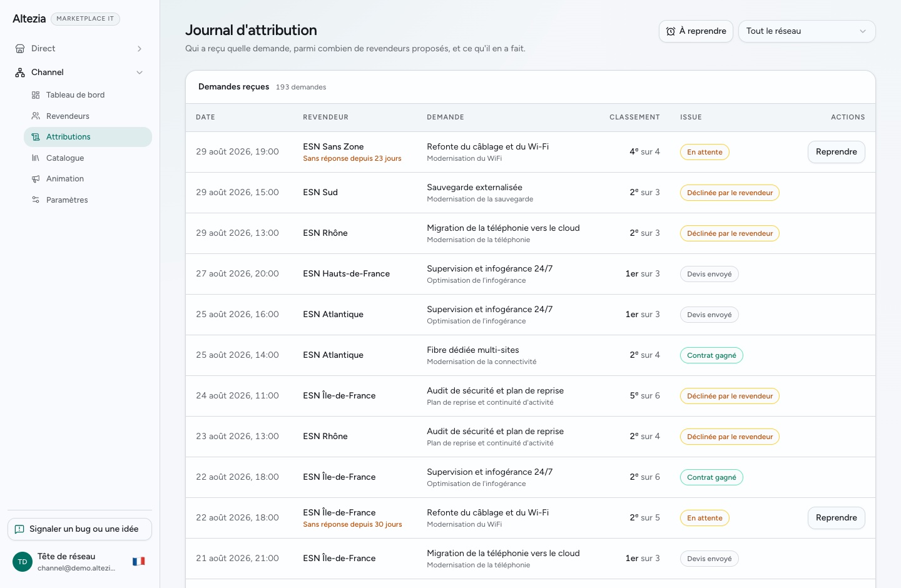Click the alarm clock icon in À reprendre
This screenshot has width=901, height=588.
pos(671,31)
